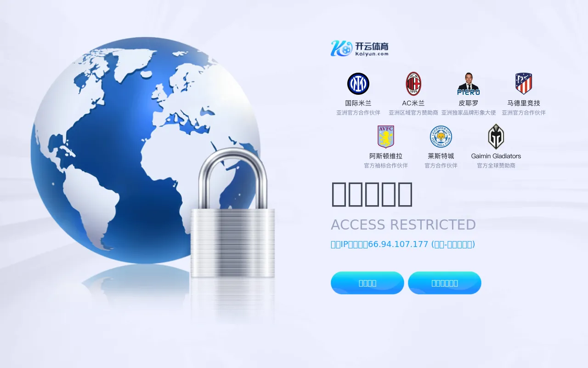Click the Inter Milan crest icon
This screenshot has height=368, width=588.
pyautogui.click(x=358, y=84)
